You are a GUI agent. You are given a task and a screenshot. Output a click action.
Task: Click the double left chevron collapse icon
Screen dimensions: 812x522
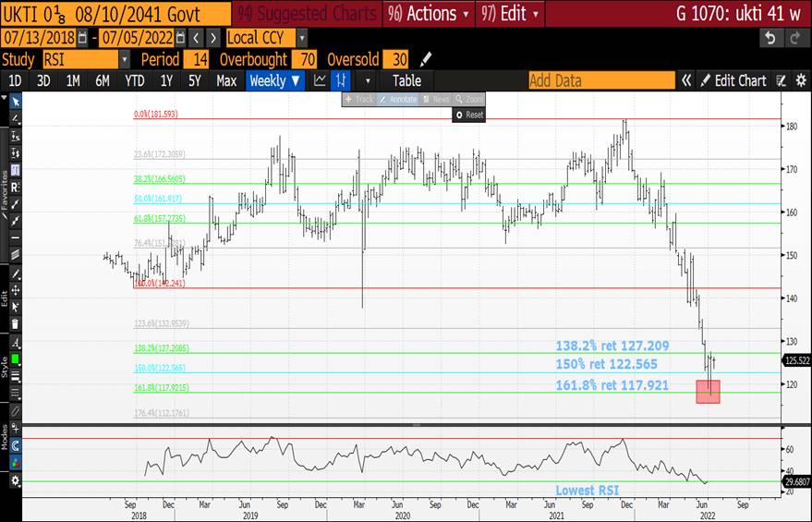686,80
